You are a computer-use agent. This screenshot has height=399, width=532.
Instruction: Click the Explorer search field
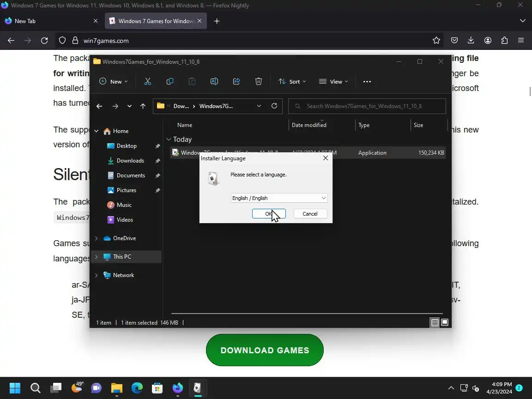click(367, 106)
